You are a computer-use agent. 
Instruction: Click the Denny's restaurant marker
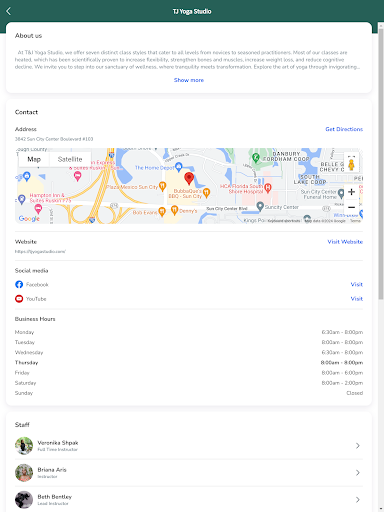[174, 210]
